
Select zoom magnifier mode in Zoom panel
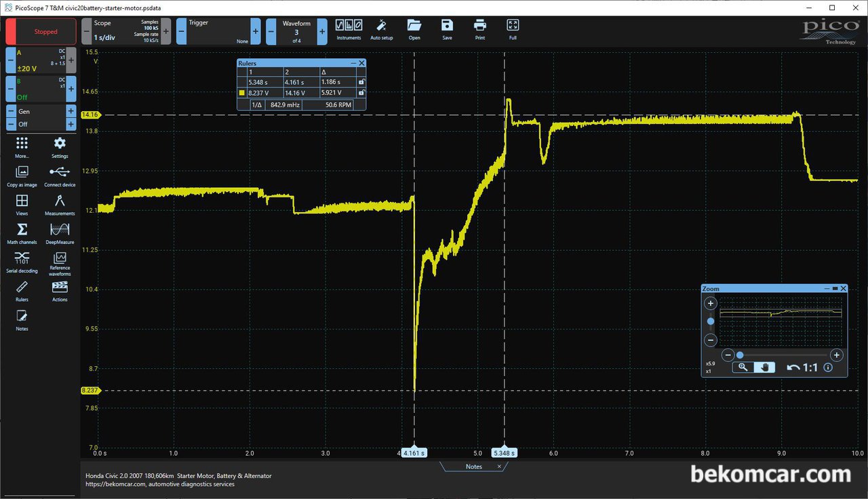pos(743,367)
